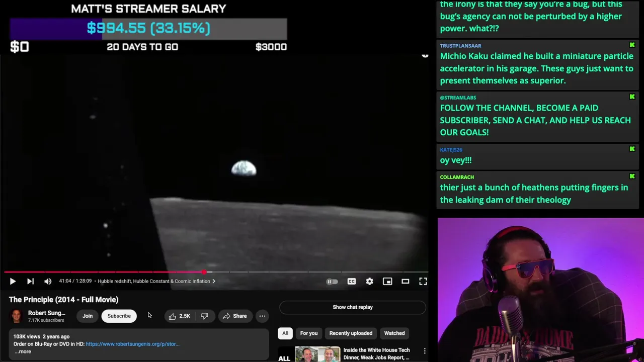
Task: Click the Kick badge on KATEJ526 message
Action: pyautogui.click(x=632, y=149)
